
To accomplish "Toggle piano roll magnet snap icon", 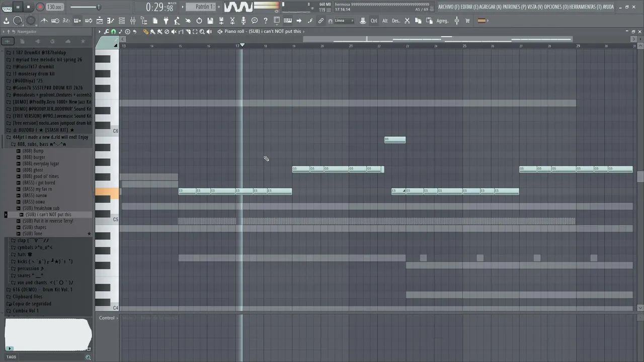I will pyautogui.click(x=114, y=31).
